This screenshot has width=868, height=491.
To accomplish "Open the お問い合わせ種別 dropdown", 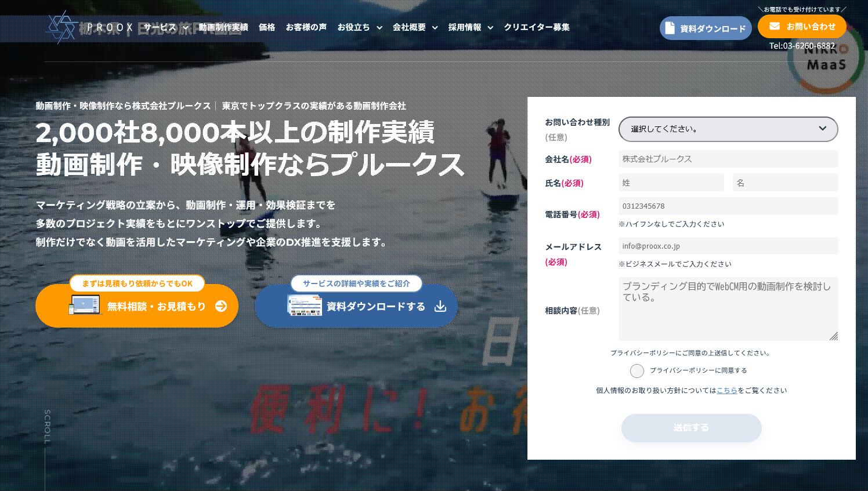I will [728, 129].
